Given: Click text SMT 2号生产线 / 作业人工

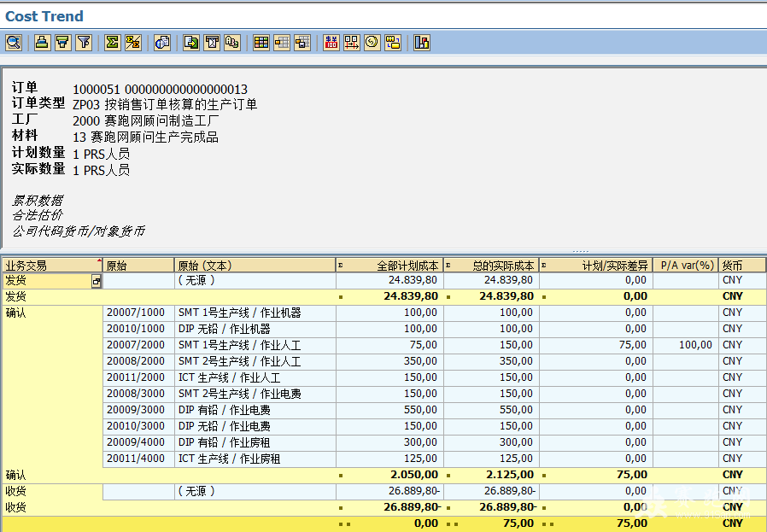Looking at the screenshot, I should click(x=240, y=361).
